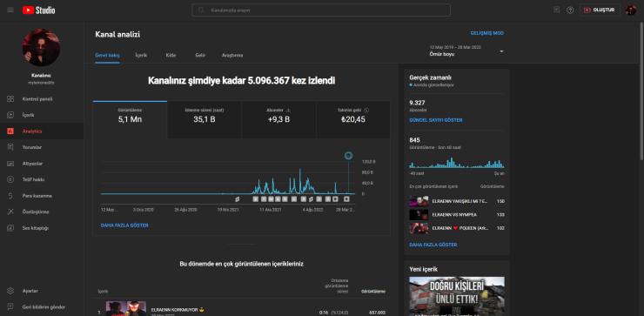Click the 5.096.367 kez izlendi headline
644x316 pixels.
coord(242,81)
